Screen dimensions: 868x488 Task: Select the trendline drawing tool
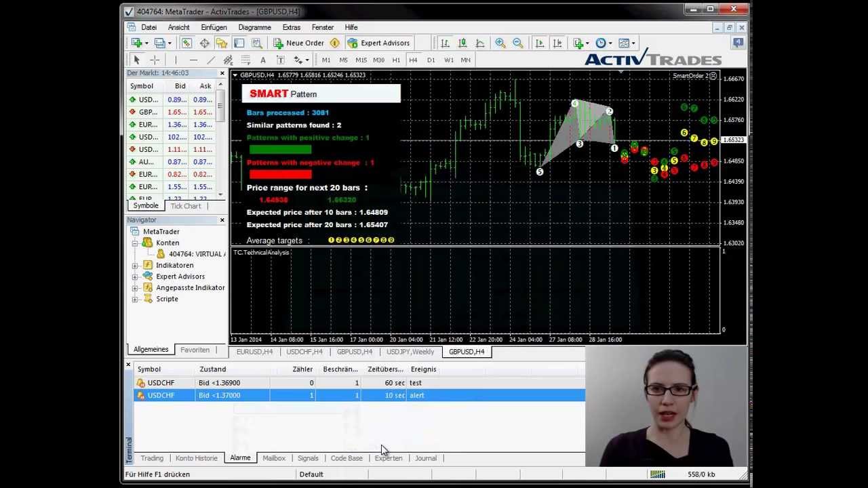coord(211,60)
